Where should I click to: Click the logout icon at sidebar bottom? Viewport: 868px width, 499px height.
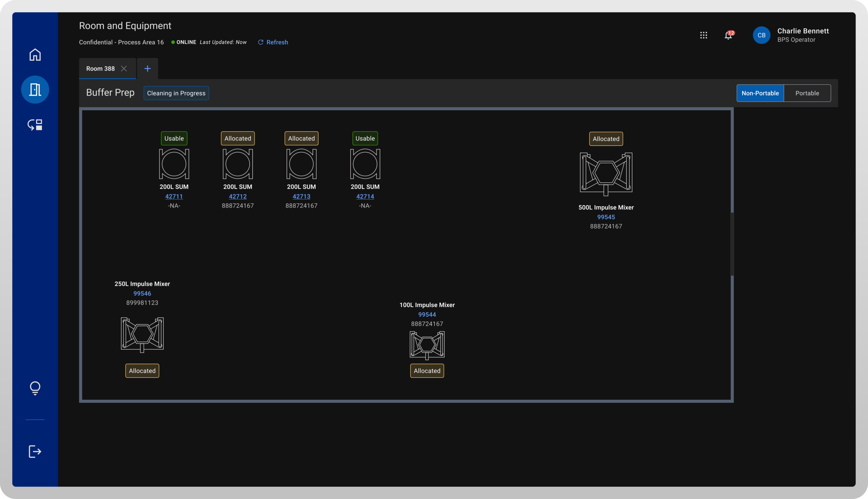coord(35,451)
